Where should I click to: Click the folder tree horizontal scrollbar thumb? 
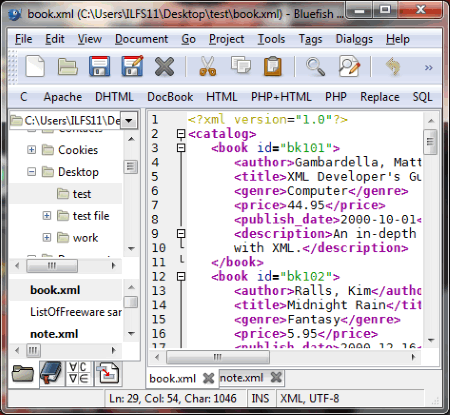(52, 266)
